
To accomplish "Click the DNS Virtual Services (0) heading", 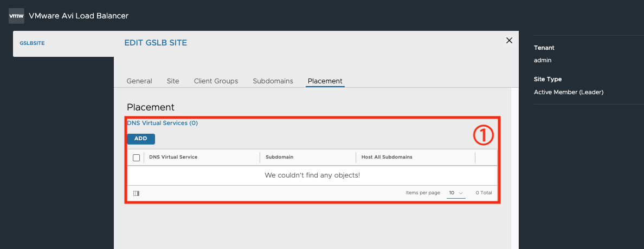I will click(x=162, y=123).
